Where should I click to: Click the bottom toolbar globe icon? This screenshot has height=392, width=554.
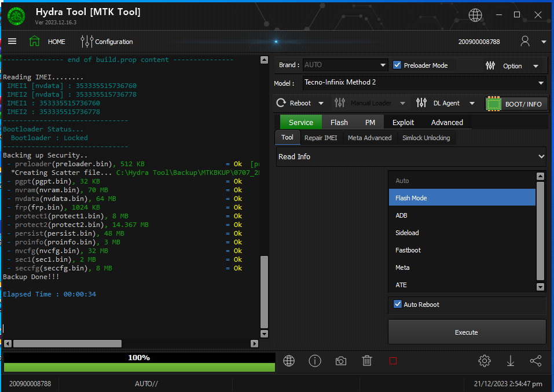tap(289, 361)
